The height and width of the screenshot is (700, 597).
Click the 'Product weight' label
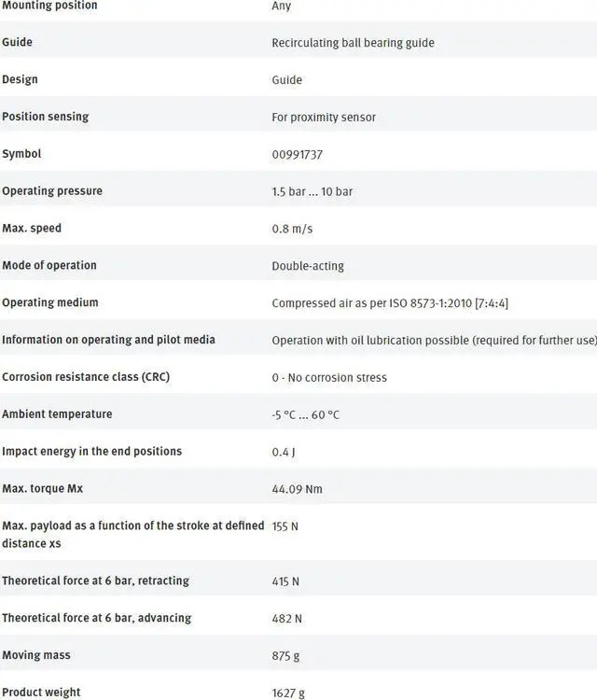41,693
